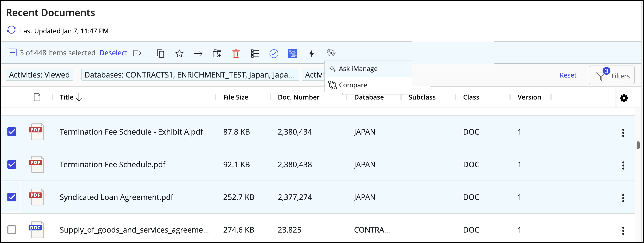Sort by the Title column header
Screen dimensions: 644x243
point(66,97)
